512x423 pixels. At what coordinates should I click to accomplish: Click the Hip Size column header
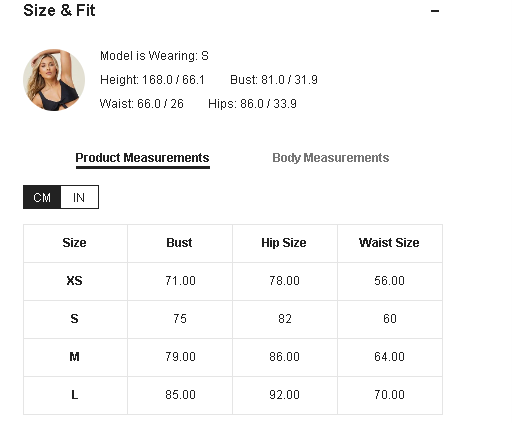(x=284, y=243)
